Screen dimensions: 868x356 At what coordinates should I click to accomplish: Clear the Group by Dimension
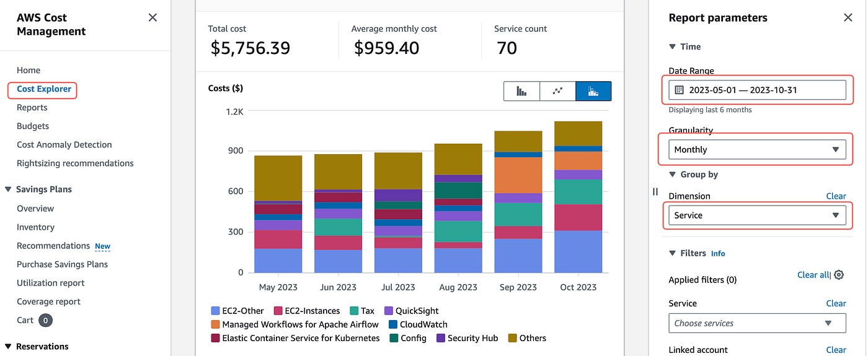pos(836,196)
